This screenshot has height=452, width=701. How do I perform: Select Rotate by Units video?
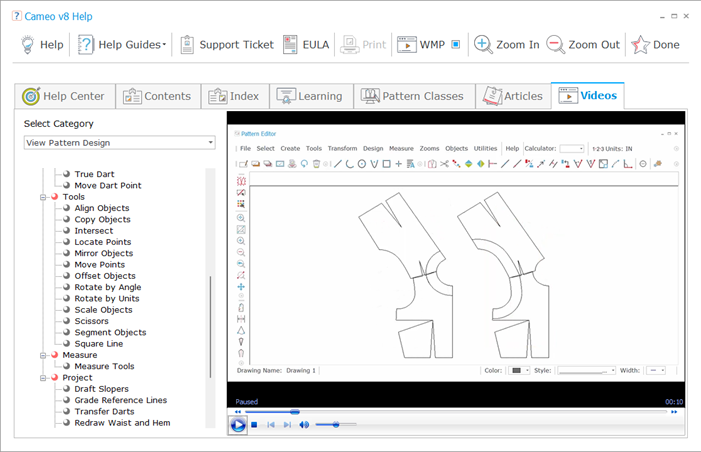coord(107,298)
